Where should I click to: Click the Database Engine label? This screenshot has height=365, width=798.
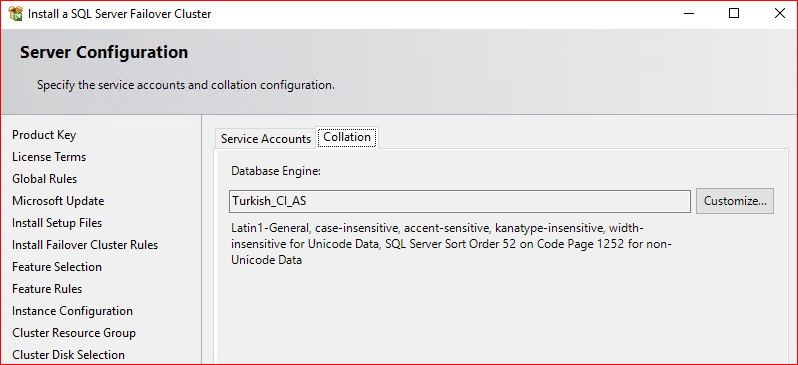point(276,172)
